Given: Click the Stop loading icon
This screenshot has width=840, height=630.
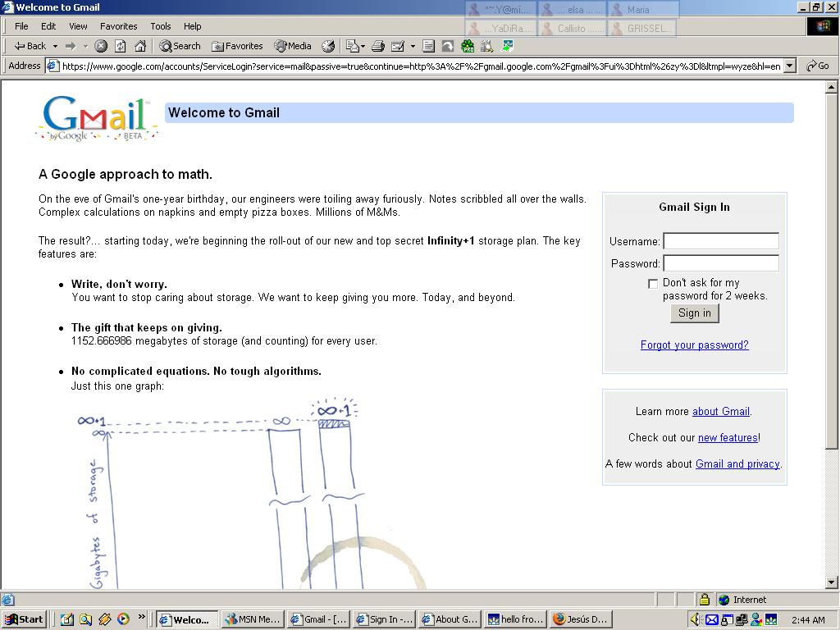Looking at the screenshot, I should coord(101,46).
